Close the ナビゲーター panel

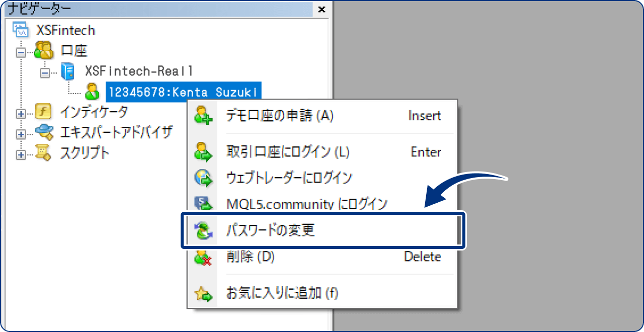click(321, 9)
